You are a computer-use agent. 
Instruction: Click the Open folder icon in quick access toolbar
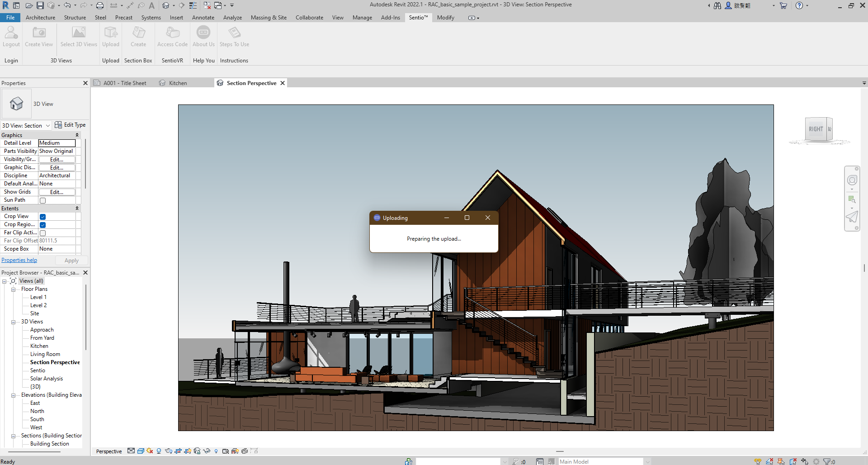click(x=29, y=5)
